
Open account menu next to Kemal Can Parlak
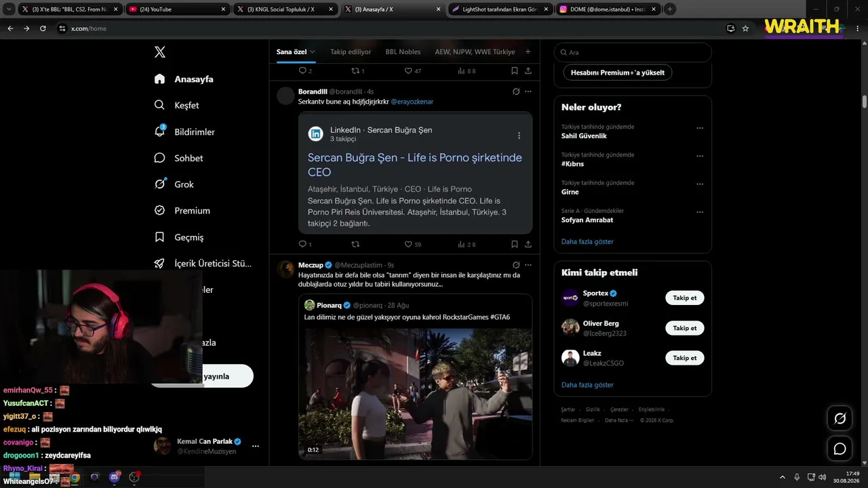click(x=256, y=446)
